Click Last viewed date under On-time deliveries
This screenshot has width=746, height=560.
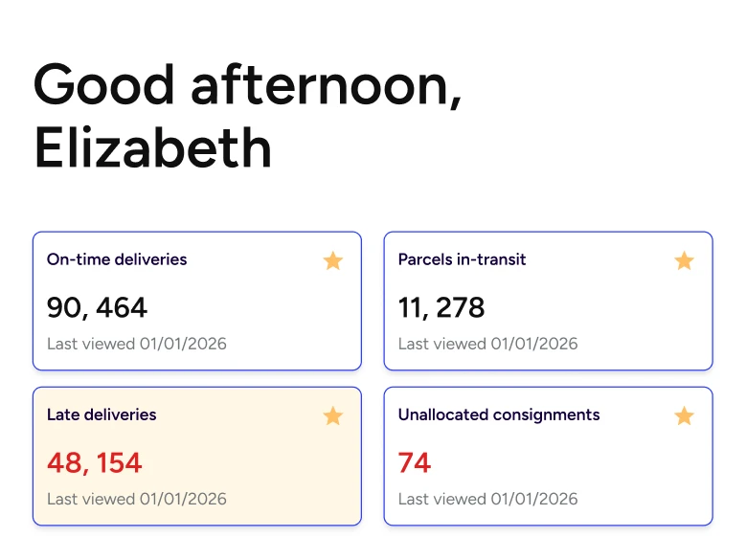[x=137, y=344]
